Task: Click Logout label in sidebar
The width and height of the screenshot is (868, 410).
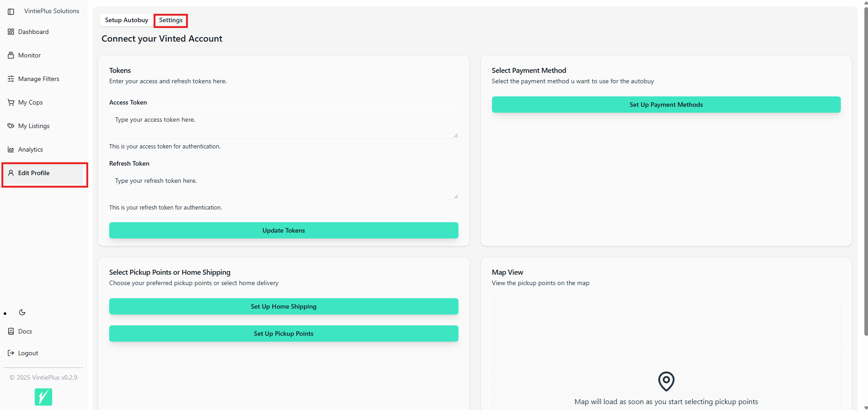Action: point(28,353)
